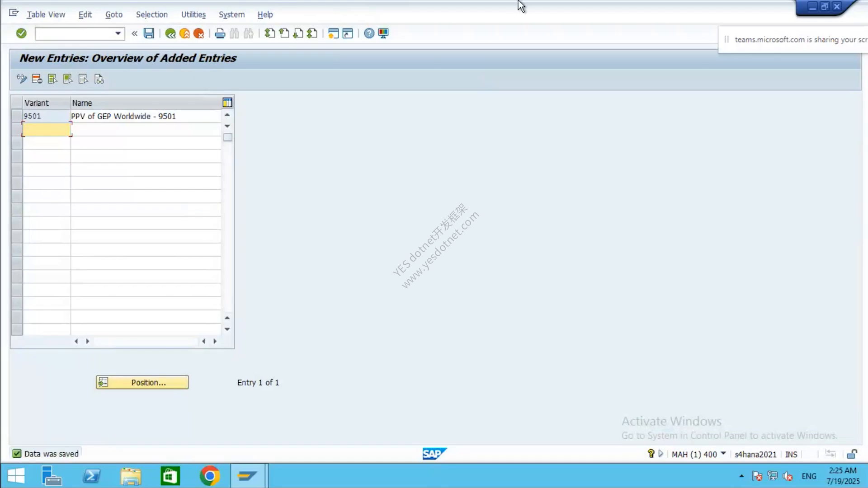Click the red Cancel icon
The height and width of the screenshot is (488, 868).
[x=198, y=33]
